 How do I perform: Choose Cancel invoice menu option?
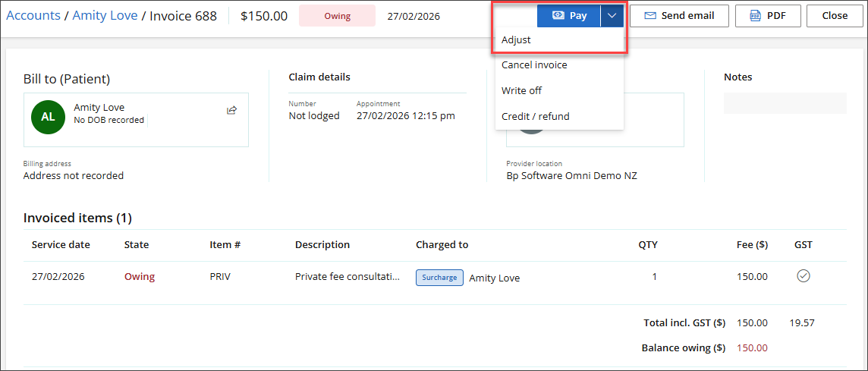(x=534, y=65)
